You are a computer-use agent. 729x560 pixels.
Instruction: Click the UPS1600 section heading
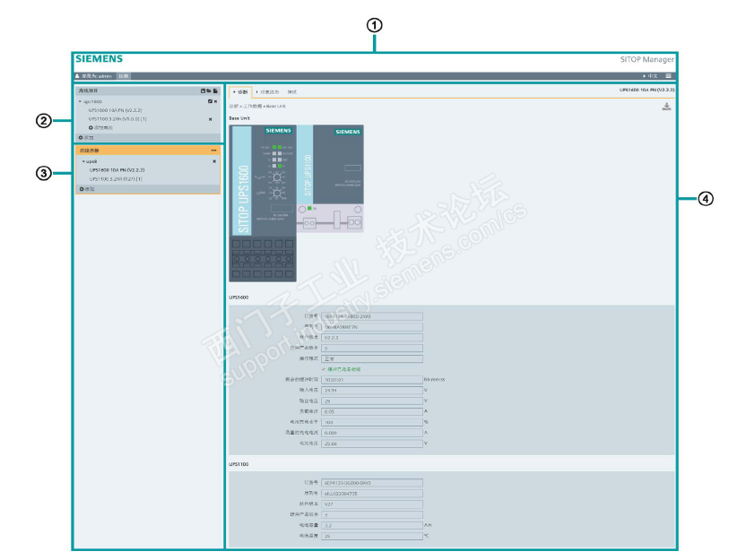click(239, 297)
